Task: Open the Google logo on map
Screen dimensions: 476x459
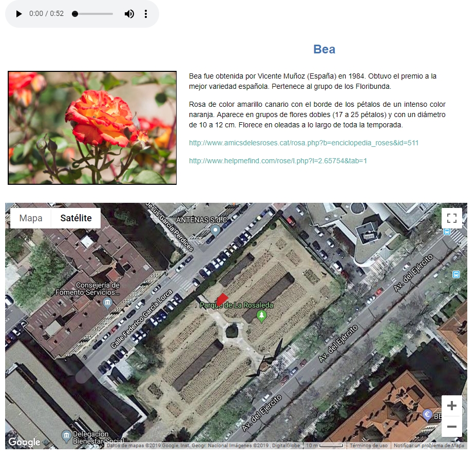Action: [x=24, y=442]
